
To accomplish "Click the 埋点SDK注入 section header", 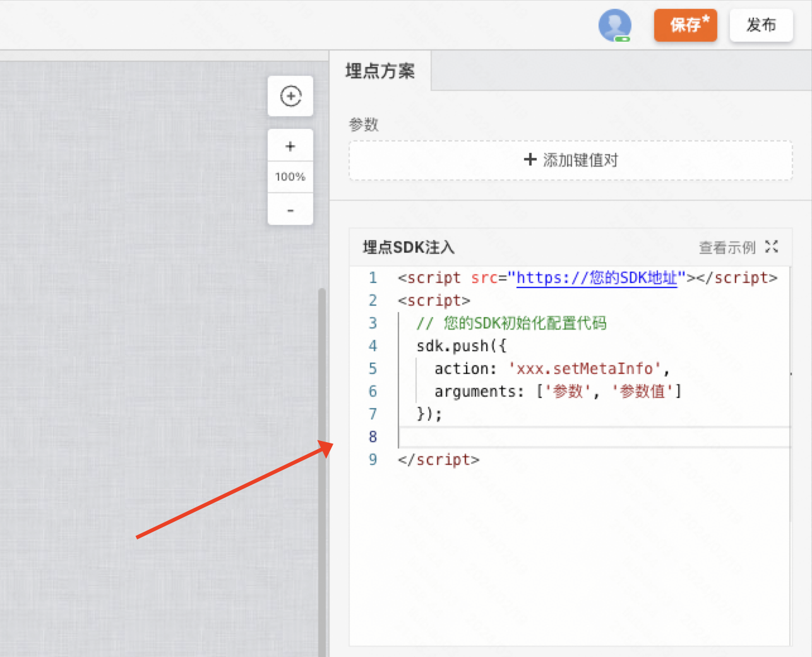I will pos(409,247).
